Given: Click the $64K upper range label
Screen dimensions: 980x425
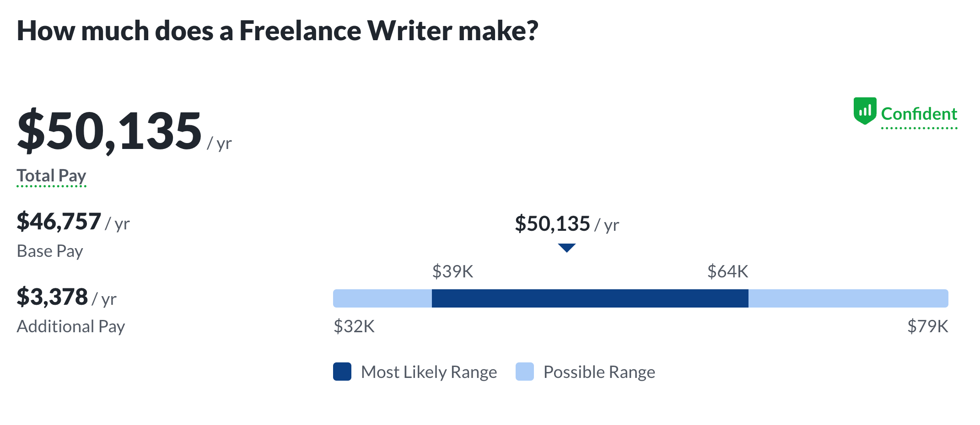Looking at the screenshot, I should (727, 271).
